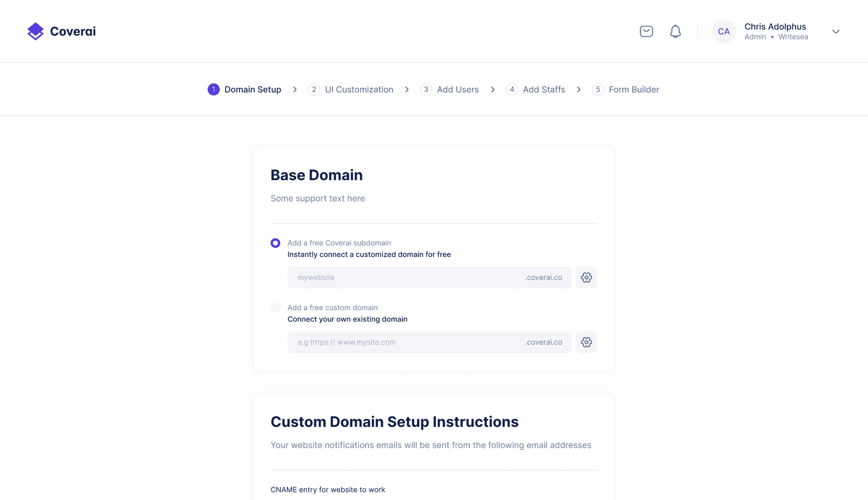Open the mail inbox icon
The height and width of the screenshot is (500, 868).
pos(646,31)
